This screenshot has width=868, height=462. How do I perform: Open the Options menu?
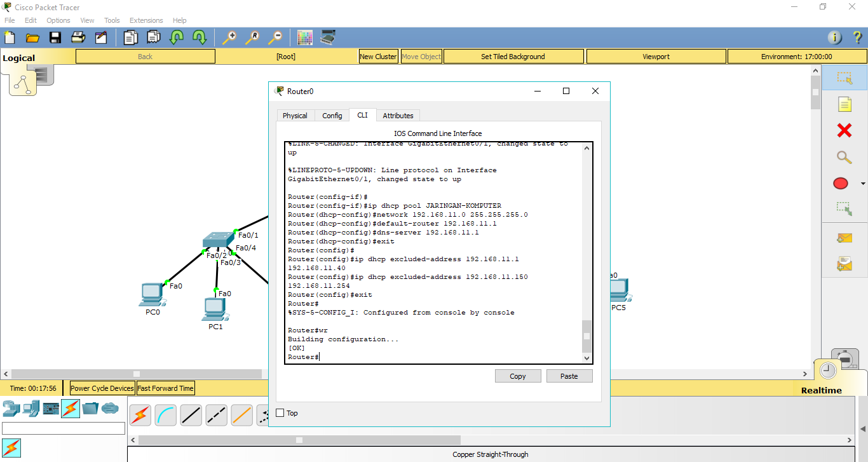[58, 20]
